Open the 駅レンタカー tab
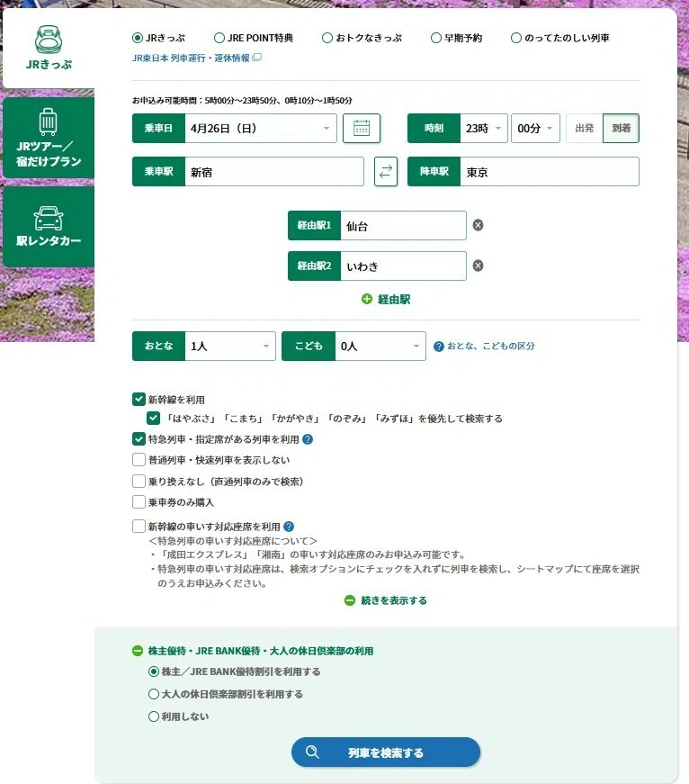The width and height of the screenshot is (689, 784). point(49,227)
